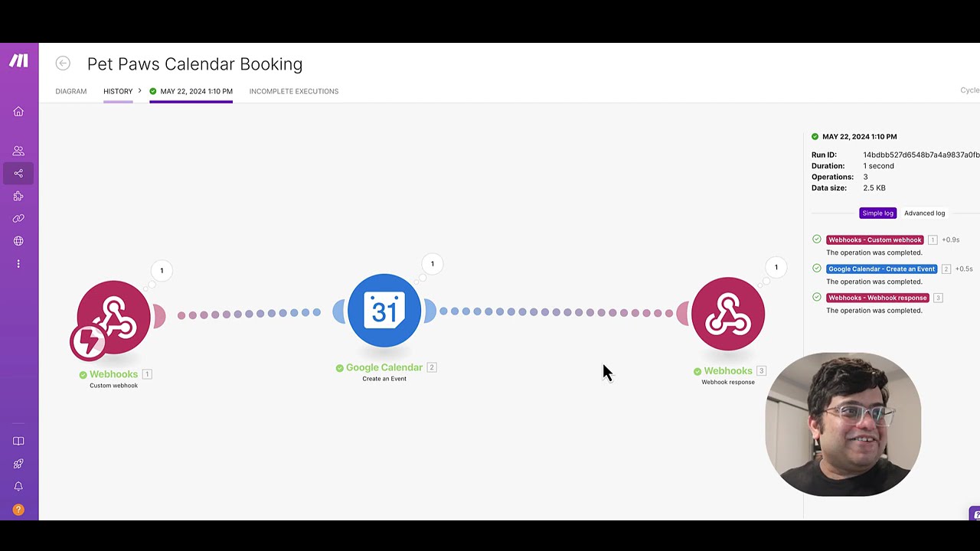980x551 pixels.
Task: Switch to the History tab
Action: coord(118,91)
